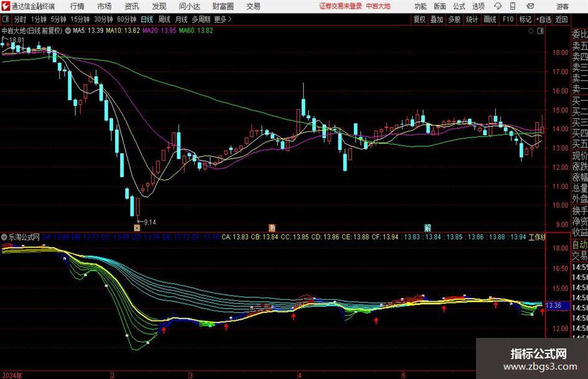Screen dimensions: 588x379
Task: Click the 返回 back button
Action: tap(561, 19)
